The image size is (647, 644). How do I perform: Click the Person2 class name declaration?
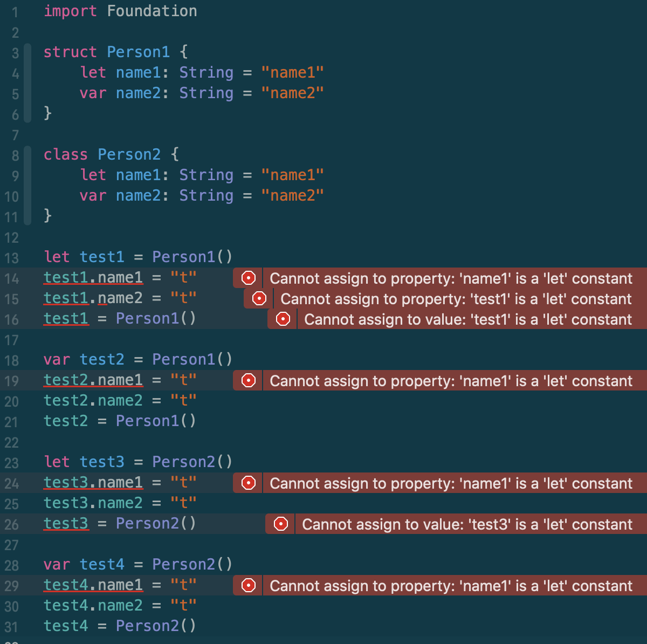pyautogui.click(x=129, y=154)
